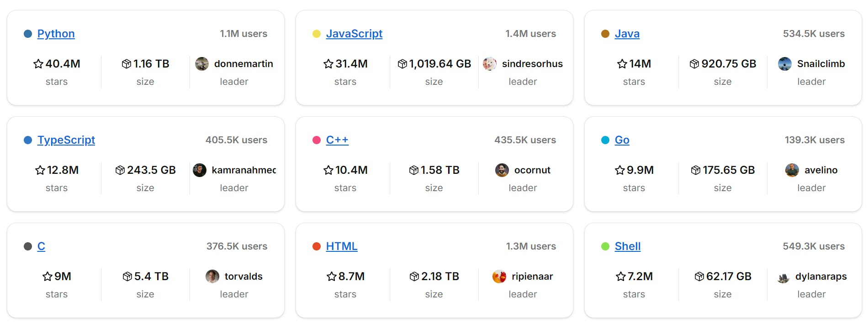
Task: Click the ocornut leader name
Action: click(532, 170)
